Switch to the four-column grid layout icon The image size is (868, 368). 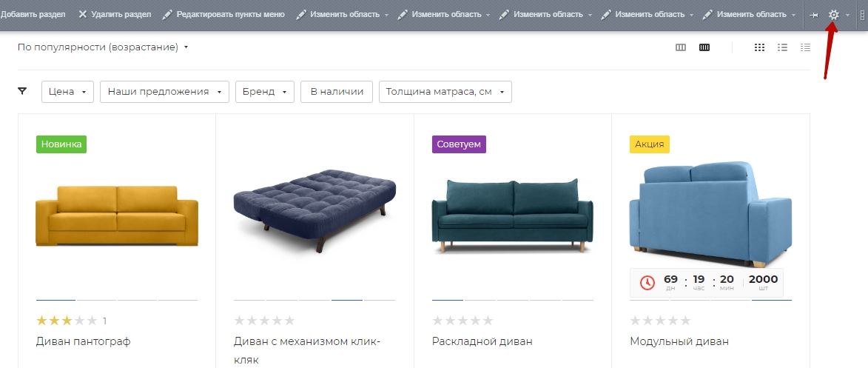point(704,47)
